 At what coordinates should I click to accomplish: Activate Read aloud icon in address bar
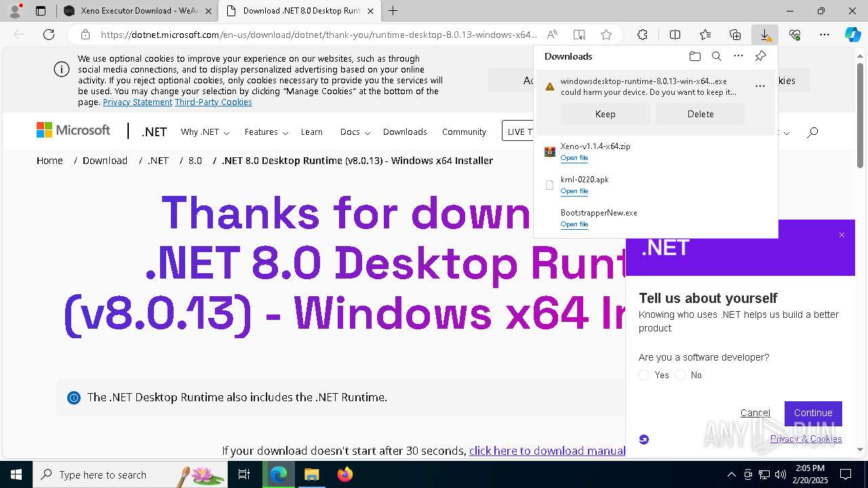552,35
